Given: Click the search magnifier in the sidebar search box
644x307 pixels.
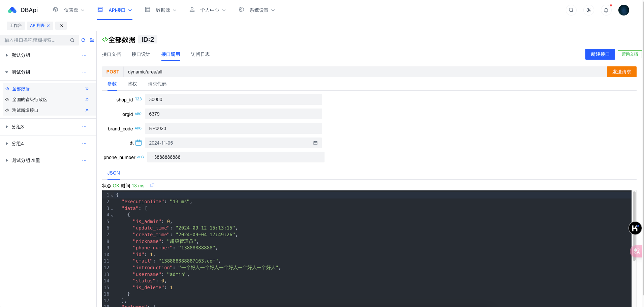Looking at the screenshot, I should click(x=72, y=40).
